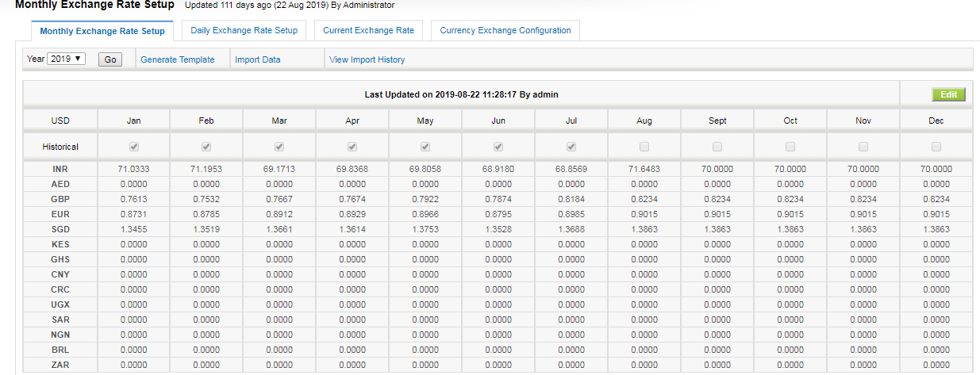Toggle Historical checkbox for Jan

point(133,147)
